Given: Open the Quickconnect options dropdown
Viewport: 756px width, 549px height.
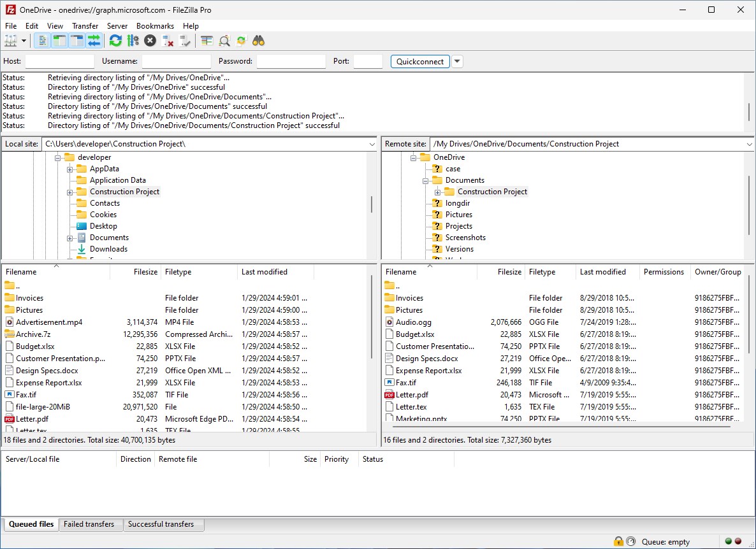Looking at the screenshot, I should 457,61.
